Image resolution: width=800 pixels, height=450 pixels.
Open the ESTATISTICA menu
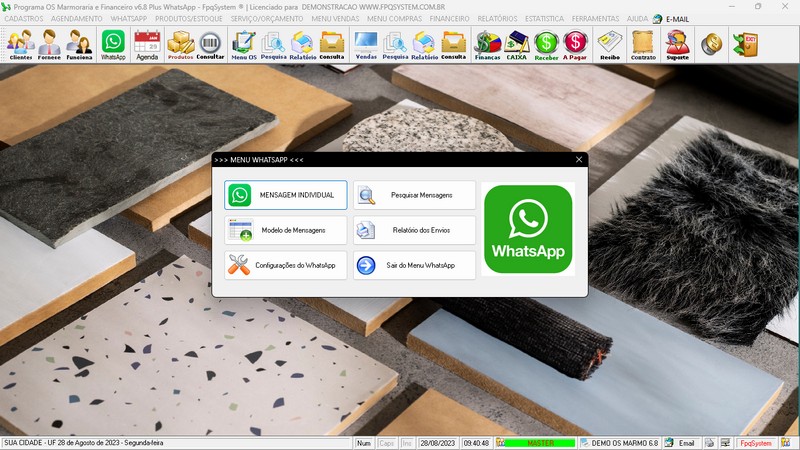coord(544,19)
